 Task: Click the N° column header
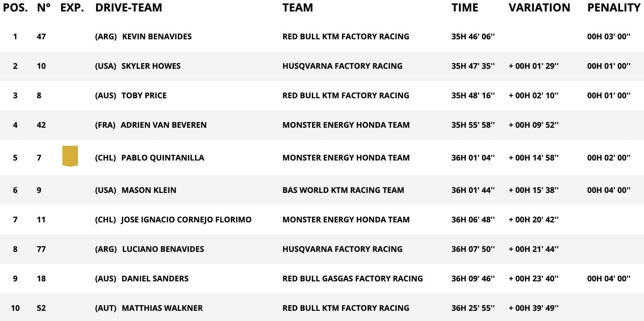[44, 8]
